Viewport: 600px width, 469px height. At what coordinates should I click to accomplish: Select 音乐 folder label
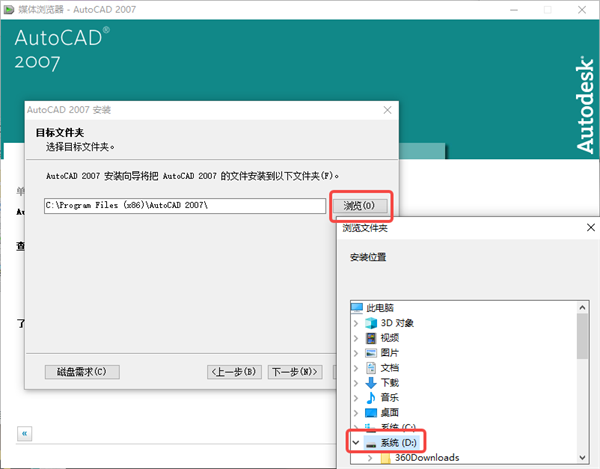pyautogui.click(x=390, y=397)
